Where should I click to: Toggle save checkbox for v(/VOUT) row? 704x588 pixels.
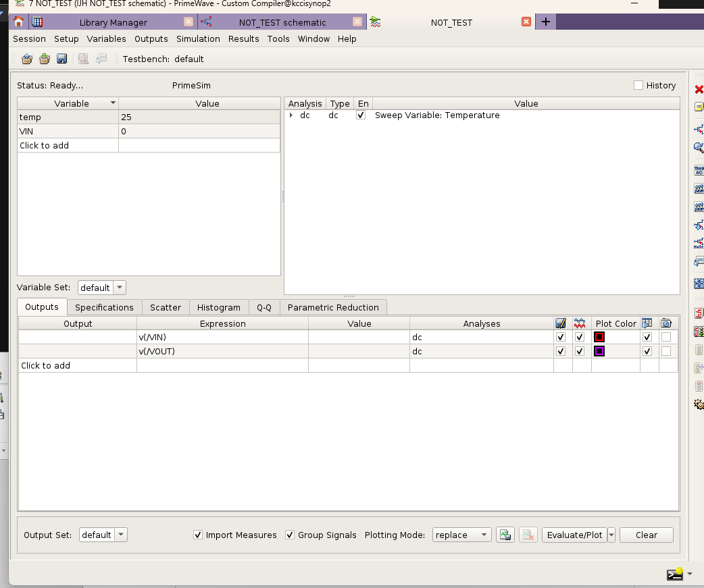560,351
